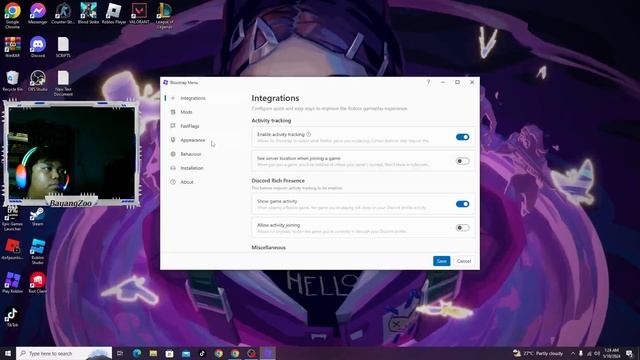Select the WinRAR desktop icon
This screenshot has width=640, height=360.
12,47
